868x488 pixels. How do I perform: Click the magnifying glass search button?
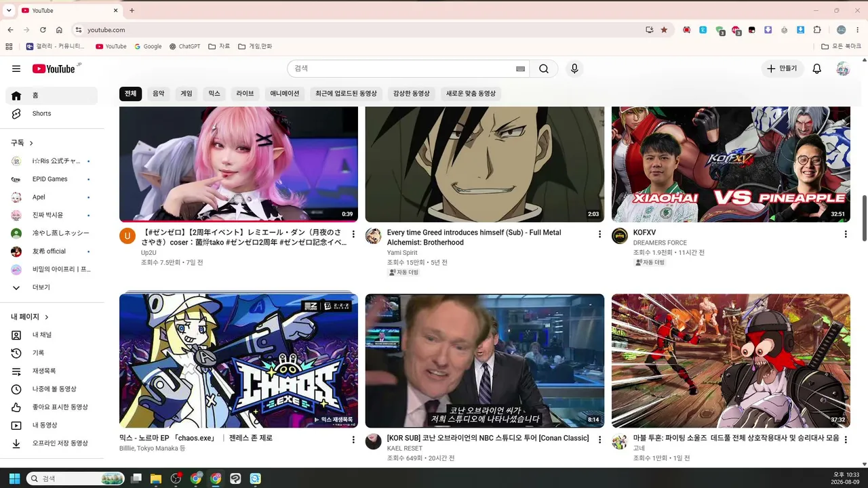click(544, 68)
